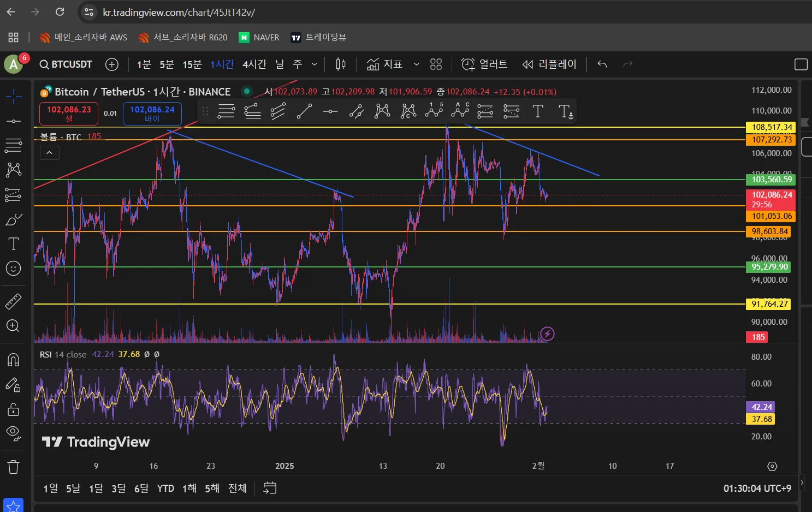Pick the trend line tool in floating toolbar
This screenshot has height=512, width=812.
pos(304,111)
